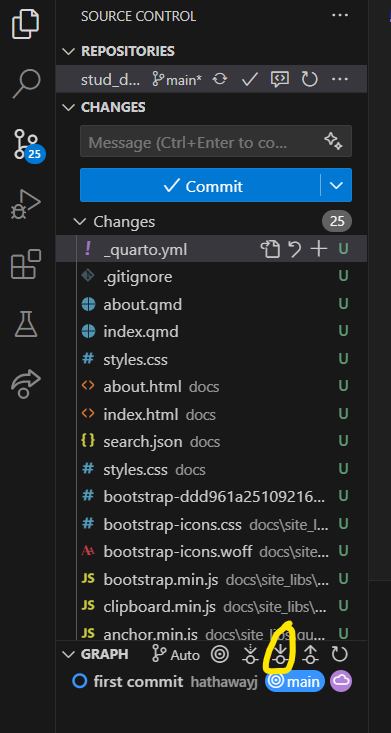Screen dimensions: 391x733
Task: Open the Explorer view in activity bar
Action: (25, 23)
